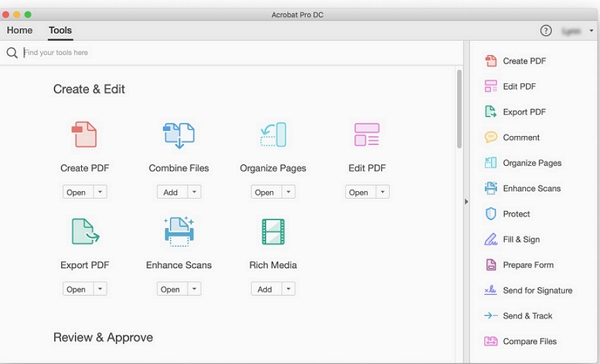Select Edit PDF icon in right sidebar

(x=491, y=86)
